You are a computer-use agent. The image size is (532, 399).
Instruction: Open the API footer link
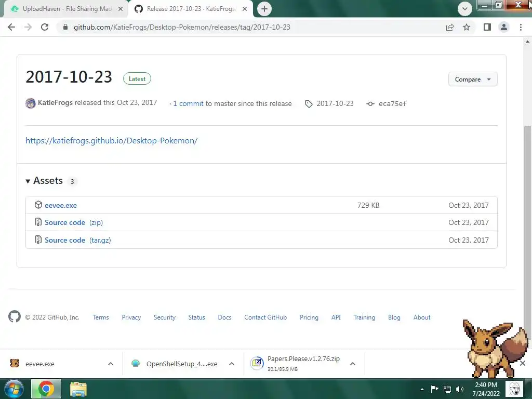coord(336,317)
